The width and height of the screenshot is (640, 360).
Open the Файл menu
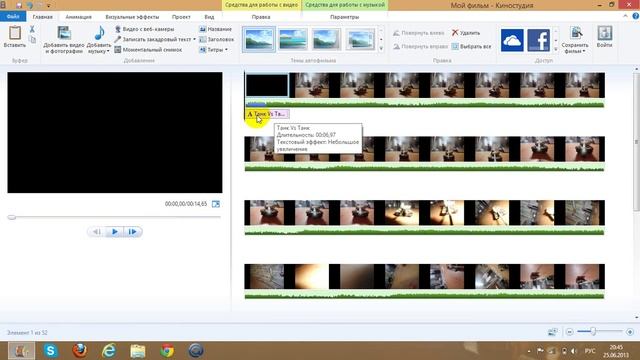point(13,17)
